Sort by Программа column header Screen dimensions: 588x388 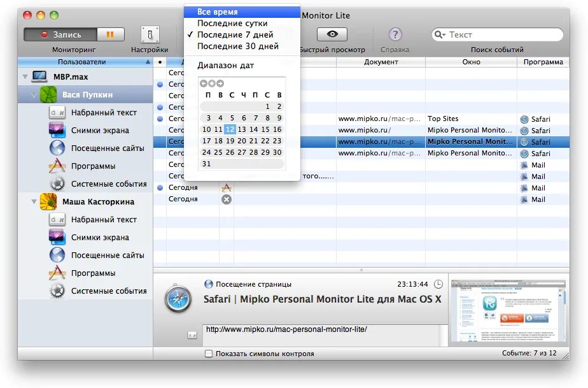point(543,62)
